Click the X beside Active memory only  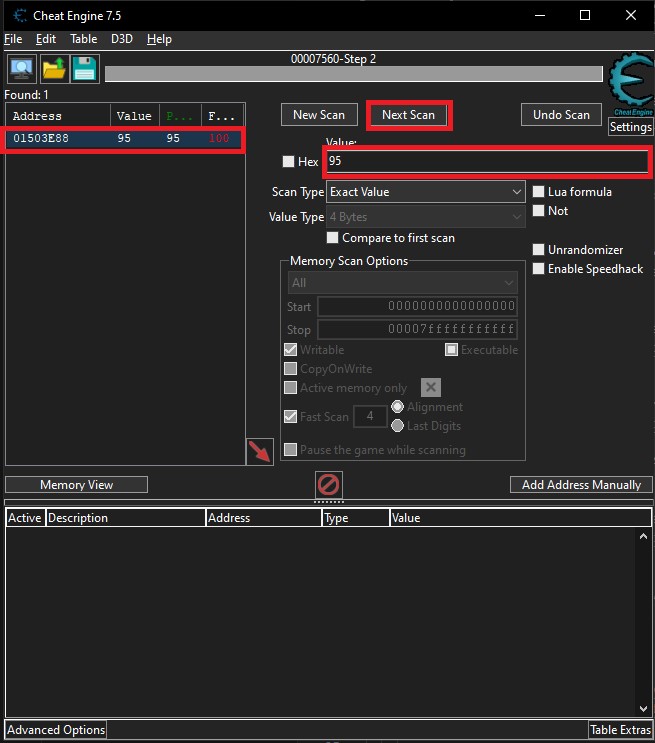pyautogui.click(x=430, y=388)
